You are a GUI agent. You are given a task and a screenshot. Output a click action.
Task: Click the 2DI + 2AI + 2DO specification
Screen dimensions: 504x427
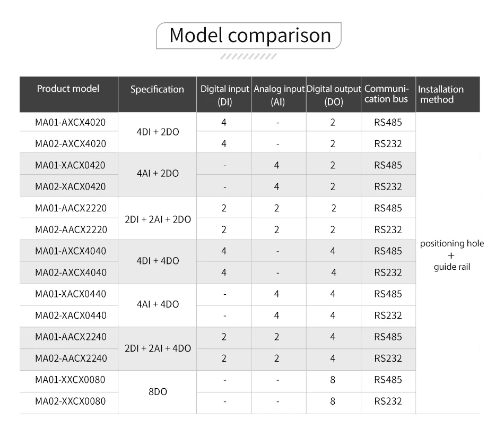click(158, 219)
